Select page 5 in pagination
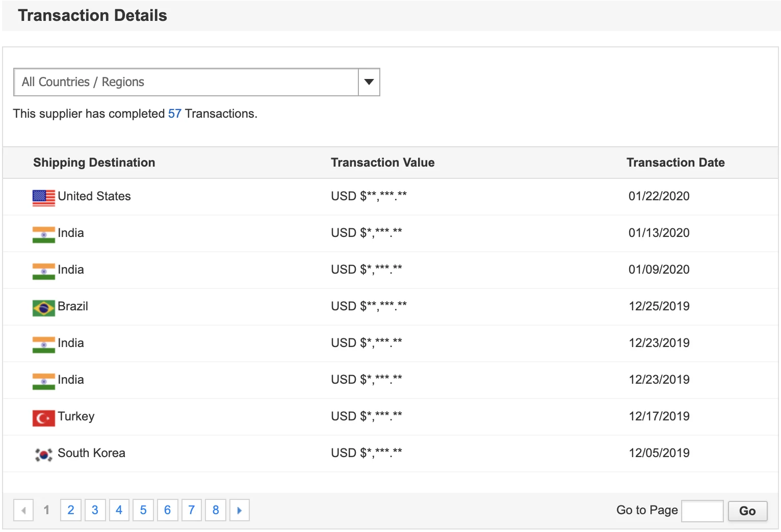The image size is (781, 532). 143,510
